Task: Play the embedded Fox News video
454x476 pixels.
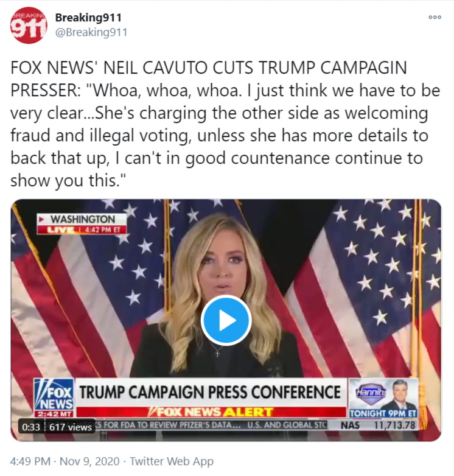Action: [226, 320]
